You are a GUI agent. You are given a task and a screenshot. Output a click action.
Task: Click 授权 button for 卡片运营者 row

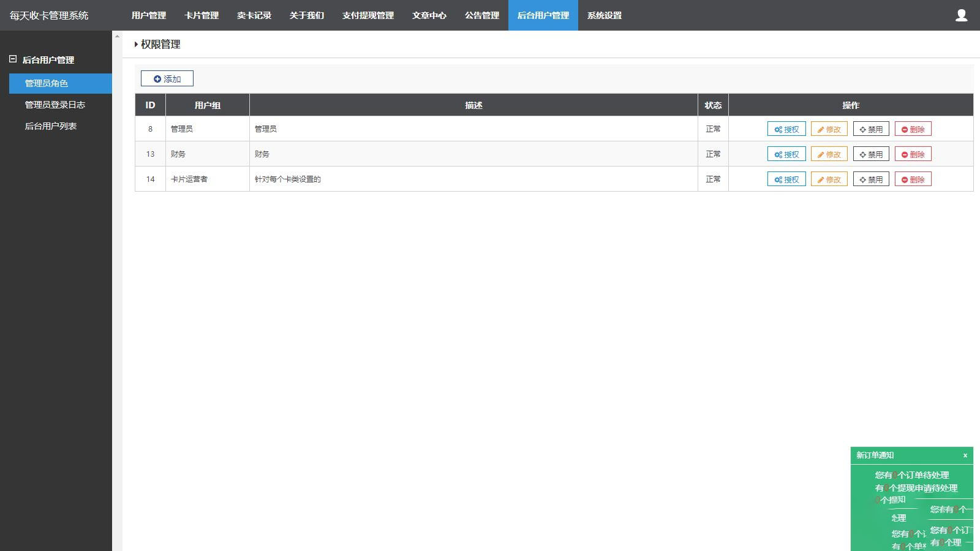pos(786,179)
